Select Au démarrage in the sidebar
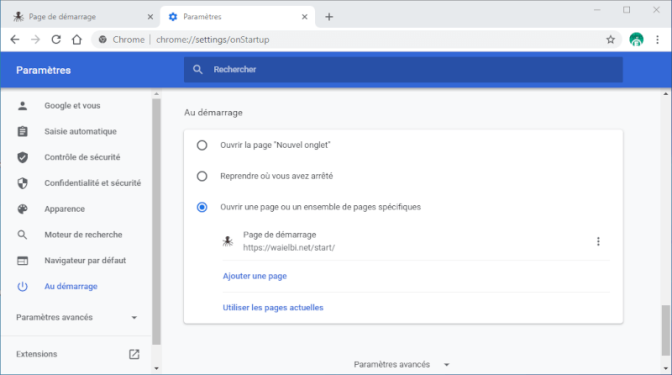The height and width of the screenshot is (375, 672). tap(71, 286)
